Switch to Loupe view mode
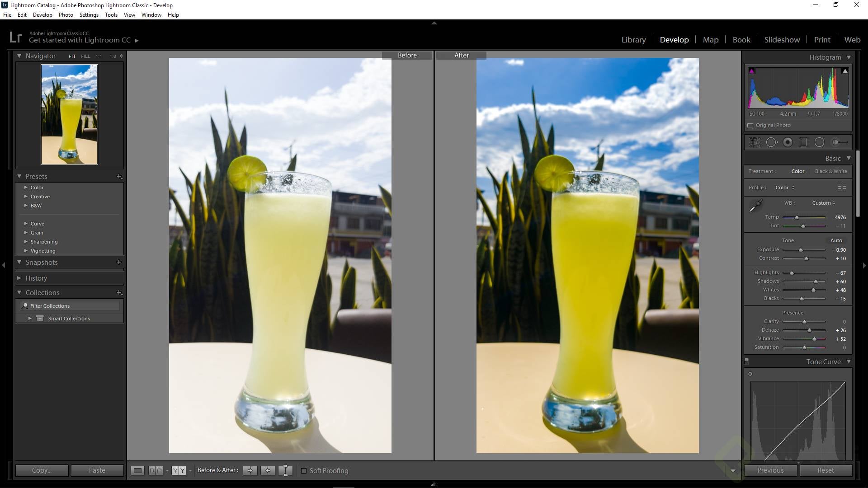This screenshot has width=868, height=488. coord(138,470)
